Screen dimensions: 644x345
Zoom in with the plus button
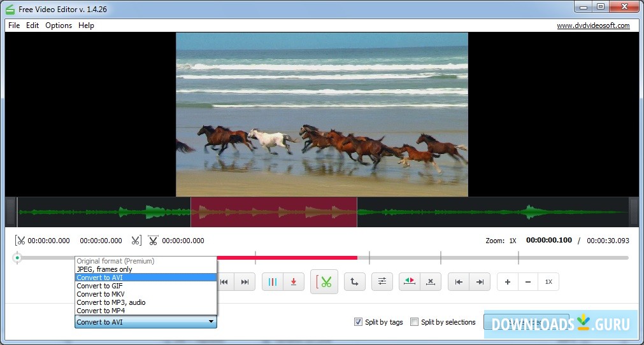coord(508,282)
